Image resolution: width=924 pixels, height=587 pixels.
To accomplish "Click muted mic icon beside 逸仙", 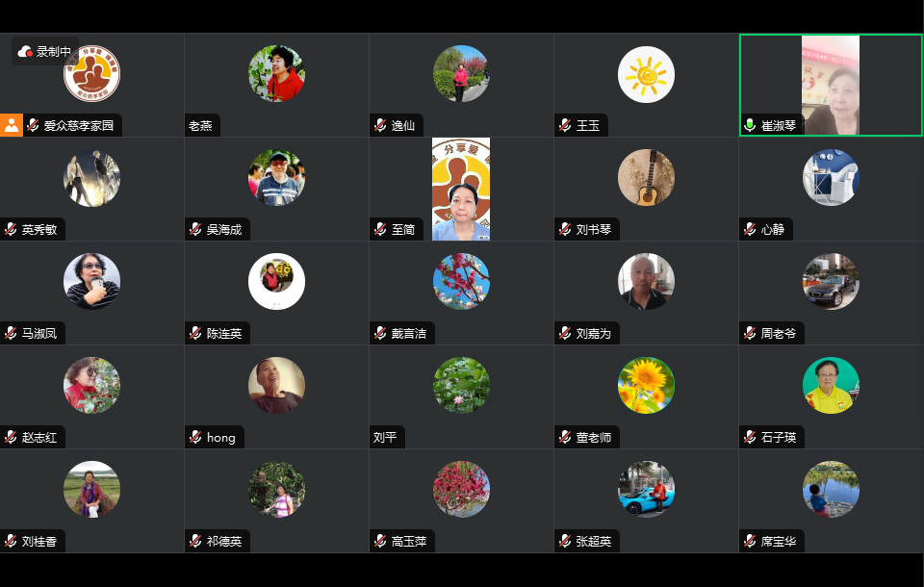I will [381, 125].
